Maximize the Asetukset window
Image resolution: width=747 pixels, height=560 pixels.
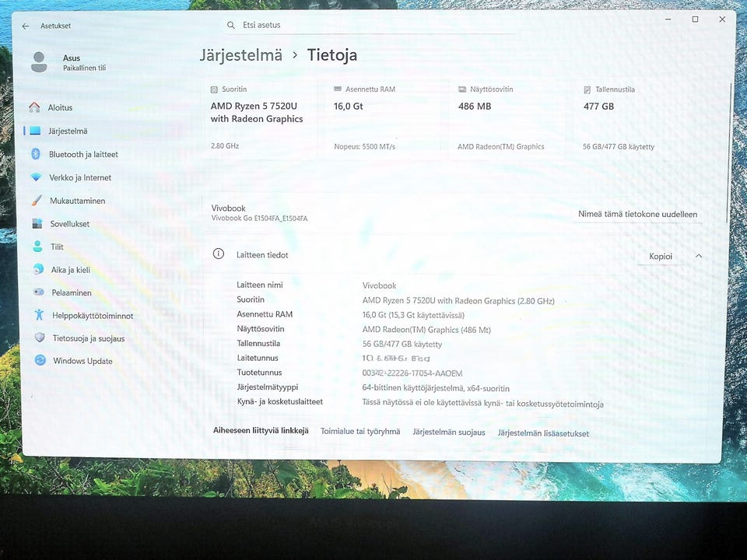click(x=695, y=19)
